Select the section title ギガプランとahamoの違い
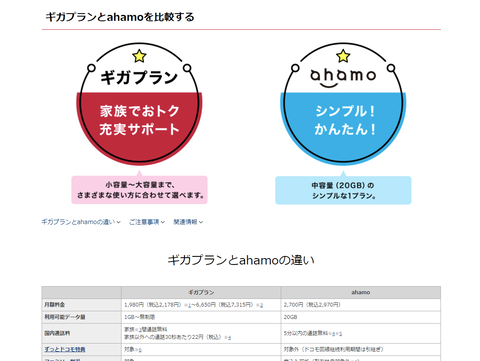Image resolution: width=480 pixels, height=361 pixels. 241,260
